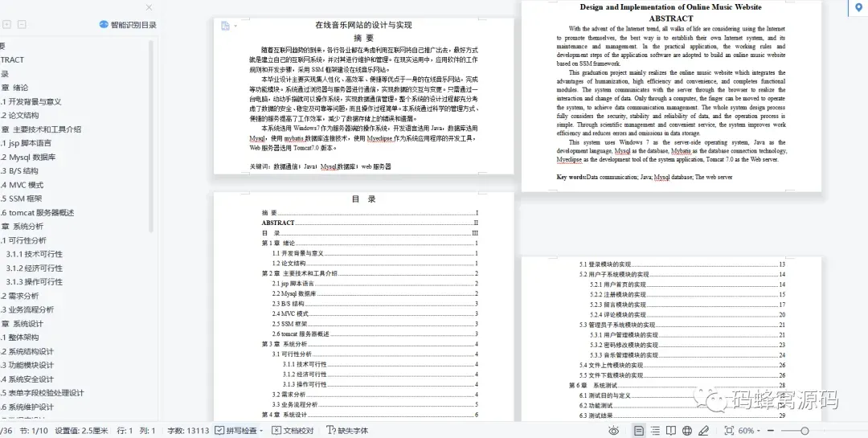This screenshot has width=868, height=438.
Task: Click TOC line '2.6 tomcat 服务器概述'
Action: (375, 334)
